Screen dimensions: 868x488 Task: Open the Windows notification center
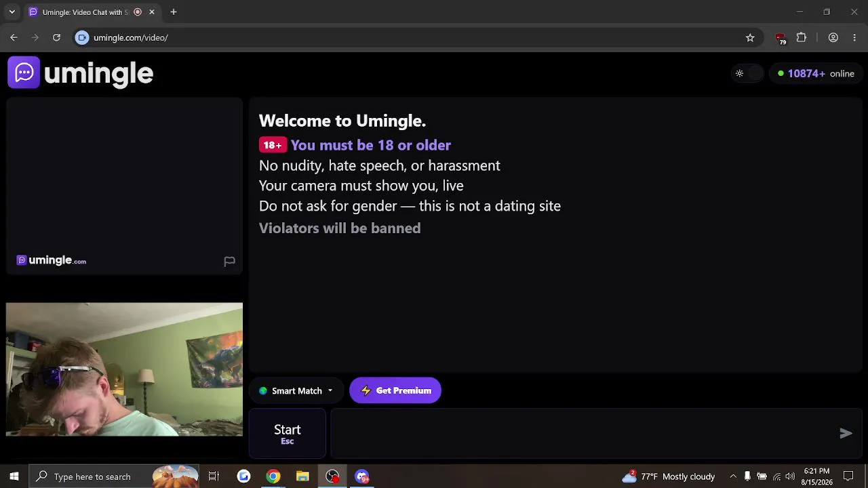(x=848, y=476)
